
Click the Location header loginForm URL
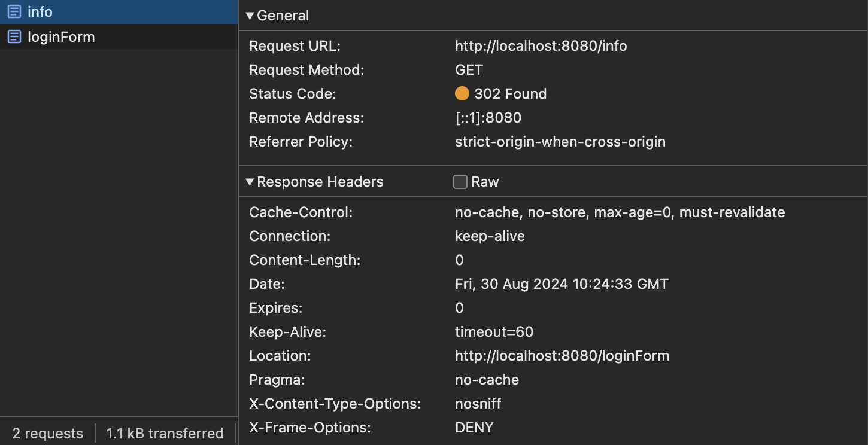click(562, 356)
